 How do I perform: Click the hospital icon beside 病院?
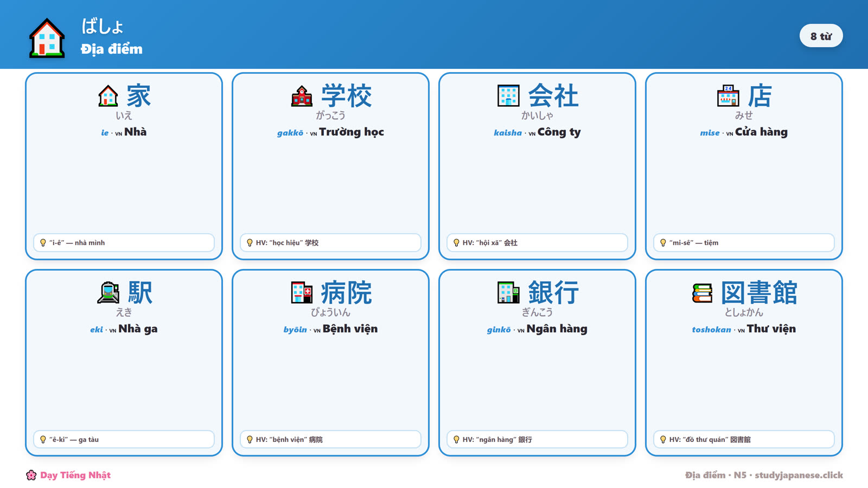(x=302, y=293)
